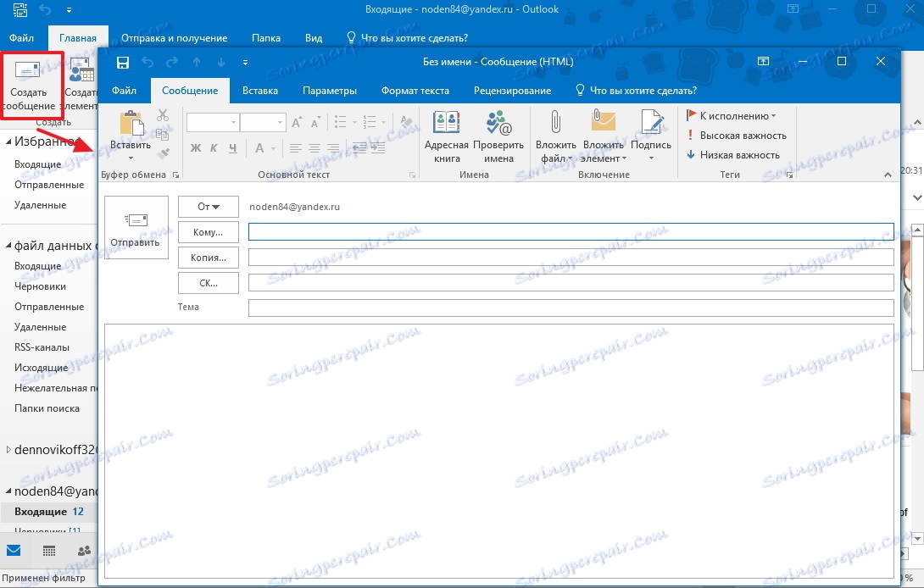This screenshot has width=924, height=588.
Task: Go to the previous item with the up arrow
Action: click(197, 63)
